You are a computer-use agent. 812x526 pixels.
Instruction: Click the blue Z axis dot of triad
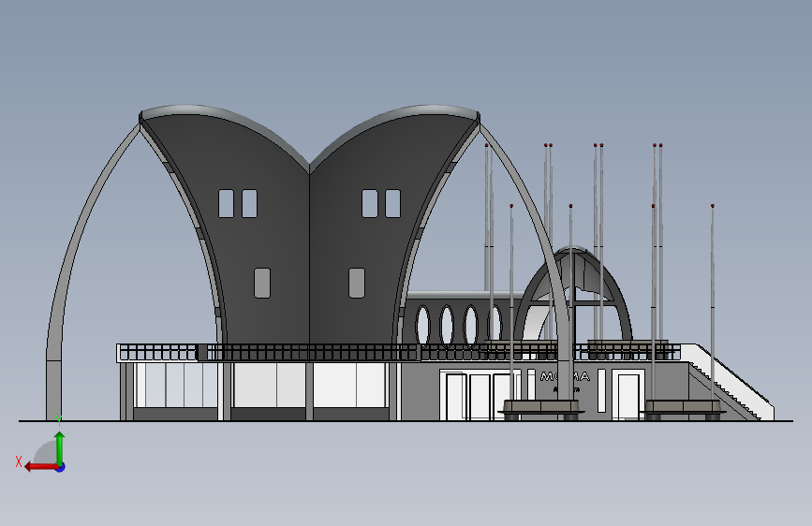point(61,467)
